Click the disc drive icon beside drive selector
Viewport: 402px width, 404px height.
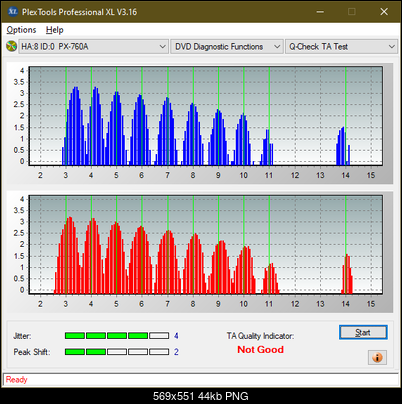[x=11, y=46]
